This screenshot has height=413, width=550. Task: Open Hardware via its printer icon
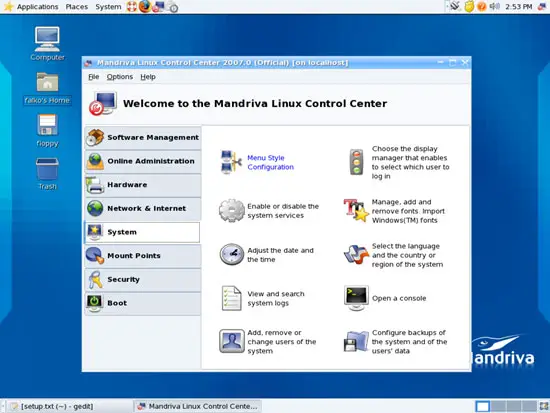(95, 185)
